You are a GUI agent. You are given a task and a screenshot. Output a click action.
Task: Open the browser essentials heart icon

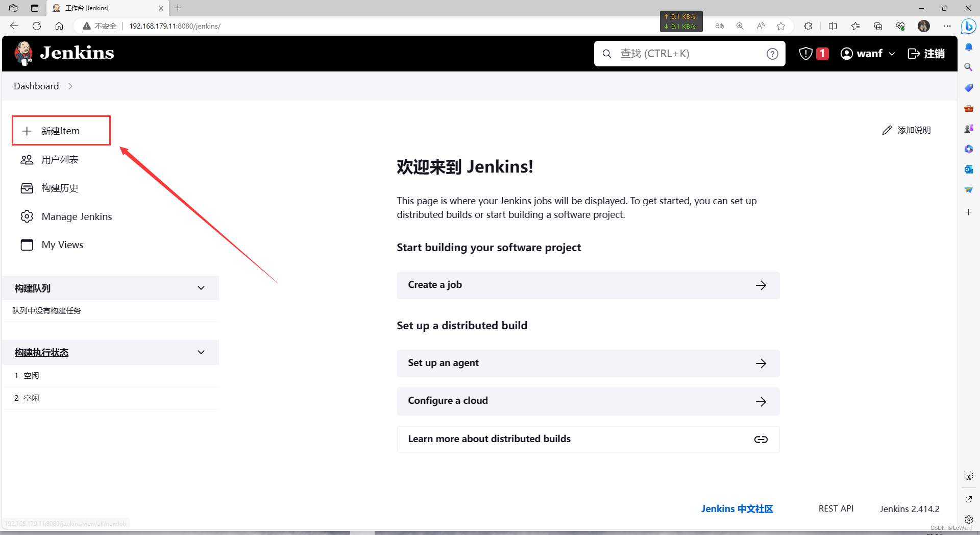[900, 26]
